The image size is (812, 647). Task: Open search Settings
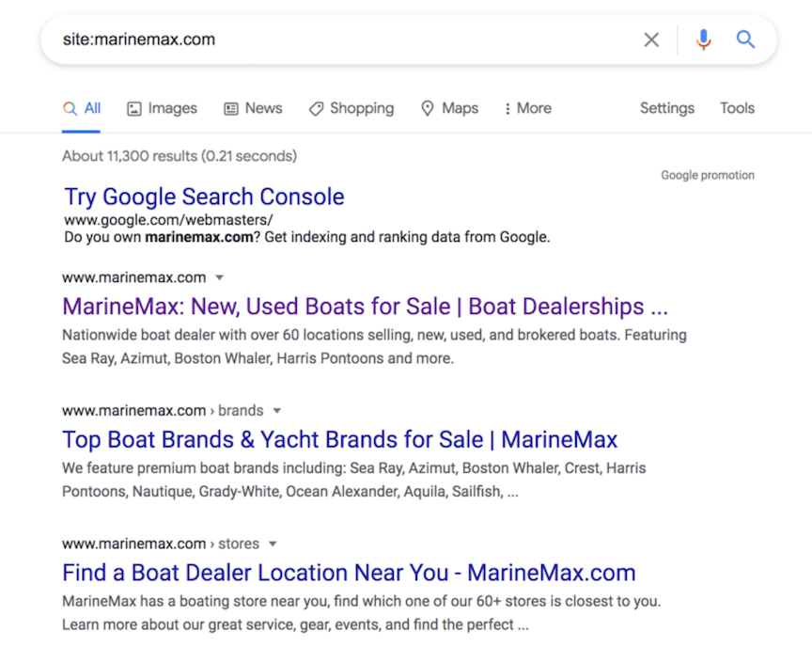point(667,108)
